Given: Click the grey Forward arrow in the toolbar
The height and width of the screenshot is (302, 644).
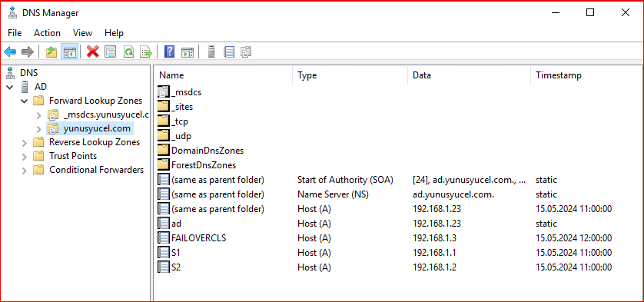Looking at the screenshot, I should coord(28,51).
